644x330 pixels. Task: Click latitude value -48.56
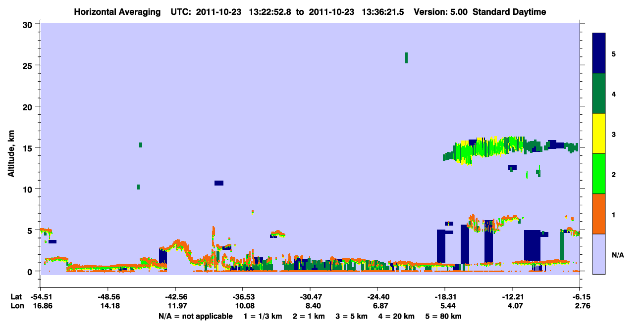(x=108, y=296)
